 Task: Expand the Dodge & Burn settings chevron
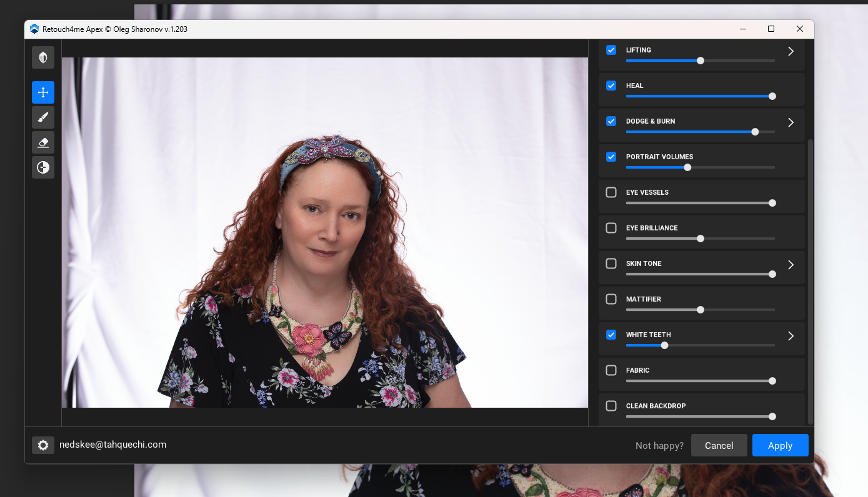[x=791, y=122]
